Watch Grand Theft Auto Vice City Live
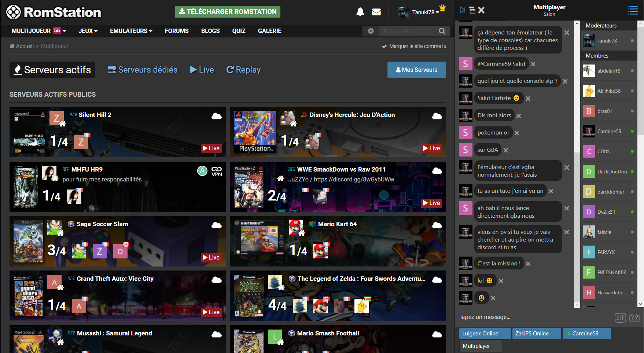The width and height of the screenshot is (644, 353). point(211,312)
